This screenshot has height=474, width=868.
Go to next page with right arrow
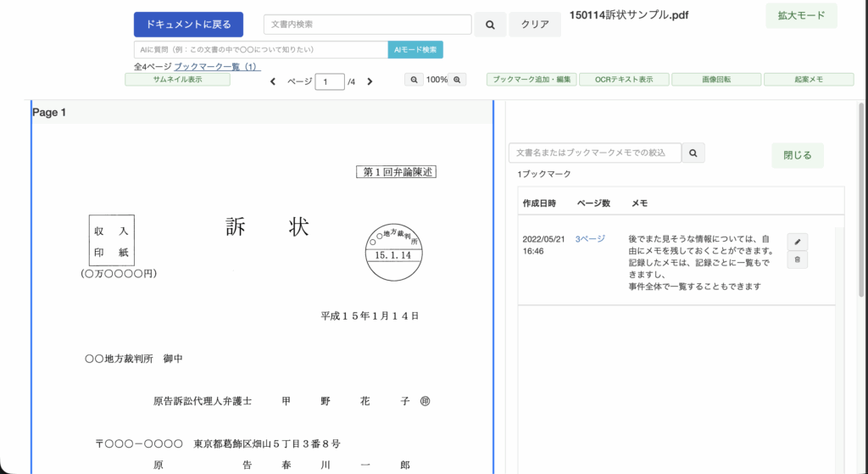[370, 81]
